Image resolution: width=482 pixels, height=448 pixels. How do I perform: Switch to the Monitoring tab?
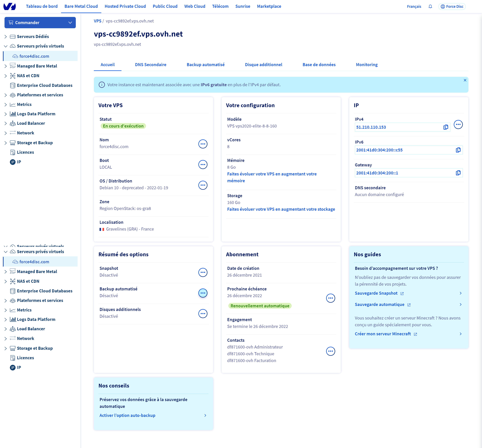pyautogui.click(x=367, y=65)
